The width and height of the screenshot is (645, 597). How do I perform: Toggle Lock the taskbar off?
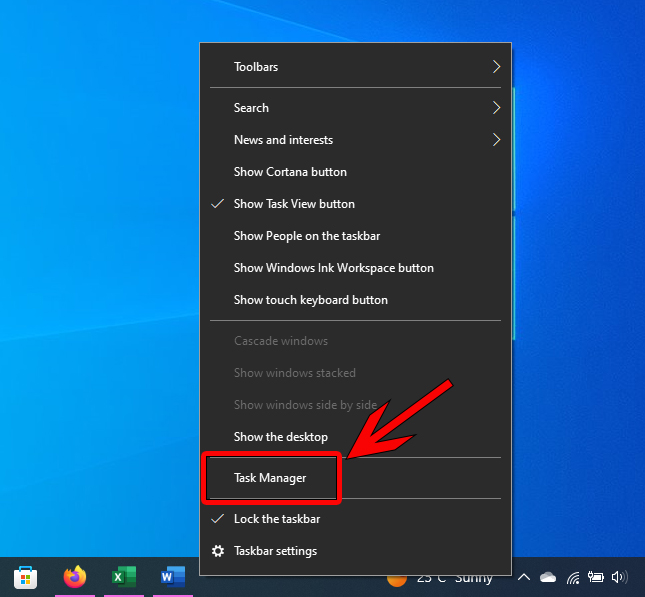click(x=355, y=519)
